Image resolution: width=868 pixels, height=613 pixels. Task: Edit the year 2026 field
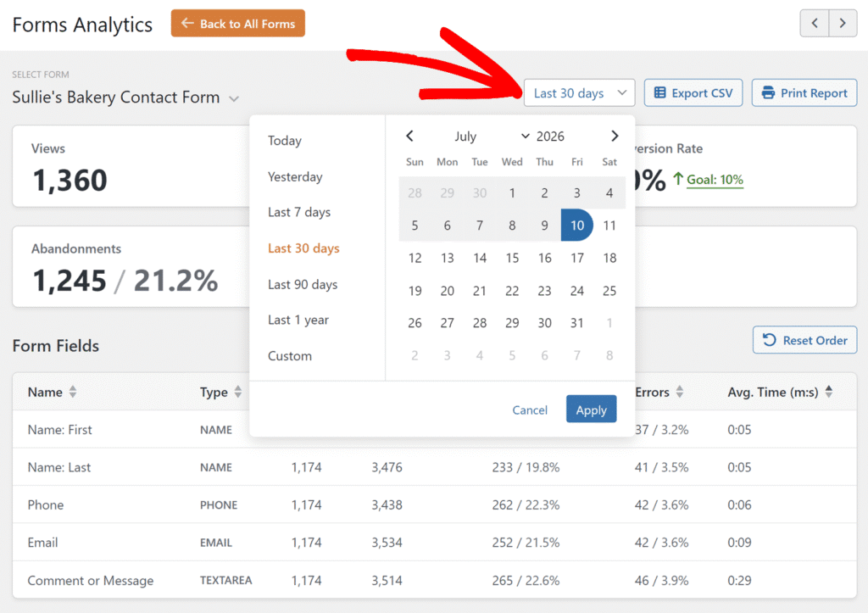[x=550, y=137]
